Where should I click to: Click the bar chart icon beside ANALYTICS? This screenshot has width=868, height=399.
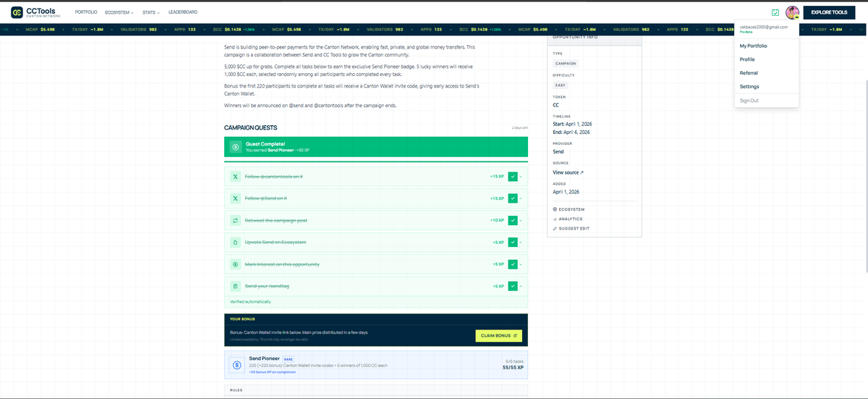(x=555, y=219)
